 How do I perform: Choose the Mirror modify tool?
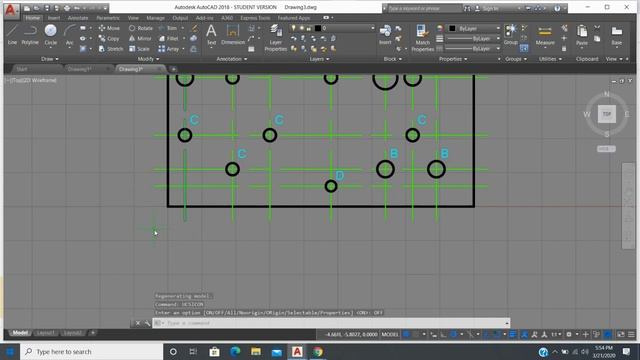pyautogui.click(x=140, y=38)
